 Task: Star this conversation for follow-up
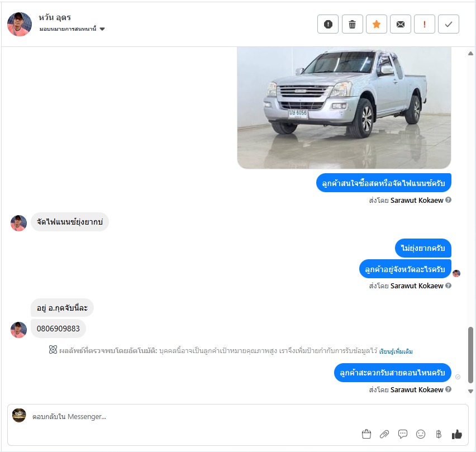pos(377,24)
